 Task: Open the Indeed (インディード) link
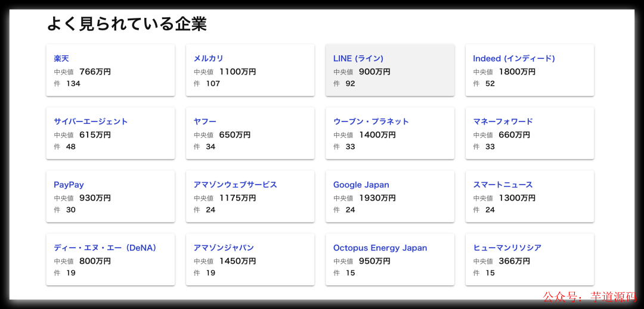pos(514,58)
